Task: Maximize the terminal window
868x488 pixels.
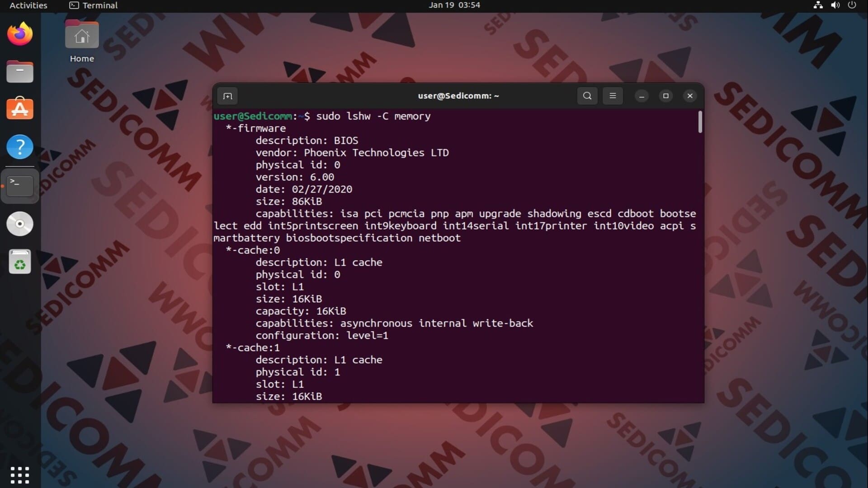Action: [665, 96]
